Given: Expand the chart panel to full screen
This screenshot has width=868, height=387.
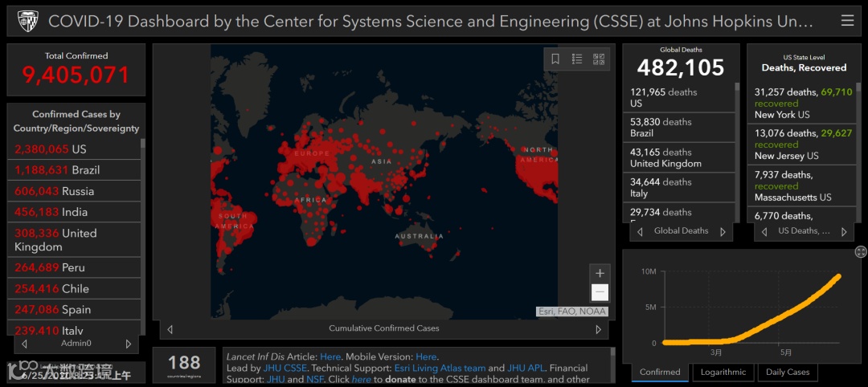Looking at the screenshot, I should [860, 252].
